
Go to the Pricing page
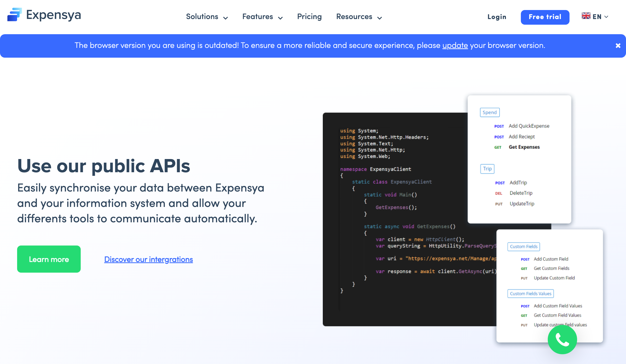pyautogui.click(x=309, y=17)
